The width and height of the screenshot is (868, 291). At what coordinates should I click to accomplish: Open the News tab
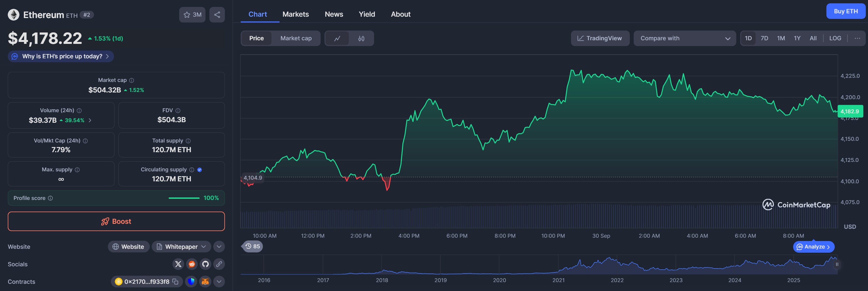pyautogui.click(x=334, y=14)
